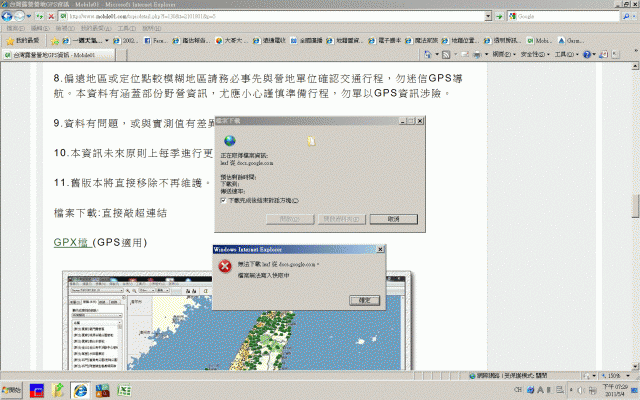Open the 安全性 (Safety) command dropdown
This screenshot has width=640, height=400.
(535, 54)
